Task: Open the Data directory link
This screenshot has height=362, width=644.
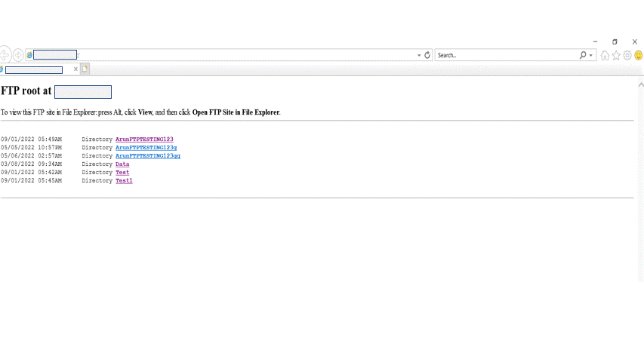Action: [x=122, y=164]
